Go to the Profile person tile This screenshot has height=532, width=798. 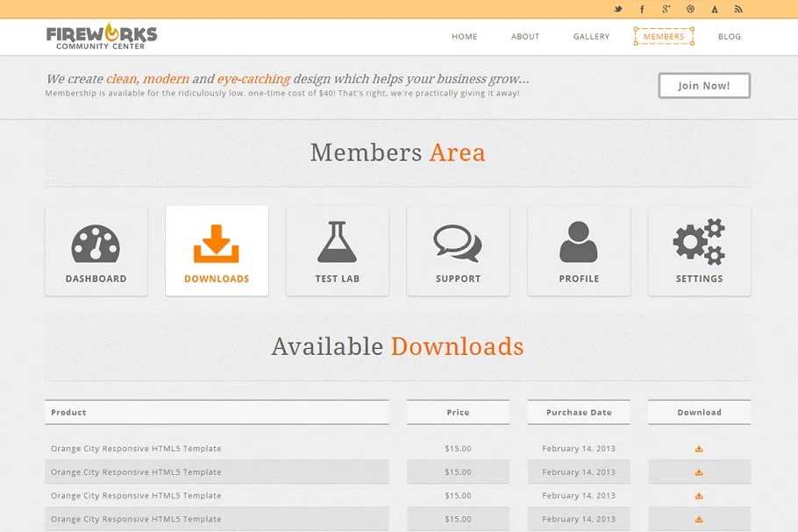click(x=579, y=251)
